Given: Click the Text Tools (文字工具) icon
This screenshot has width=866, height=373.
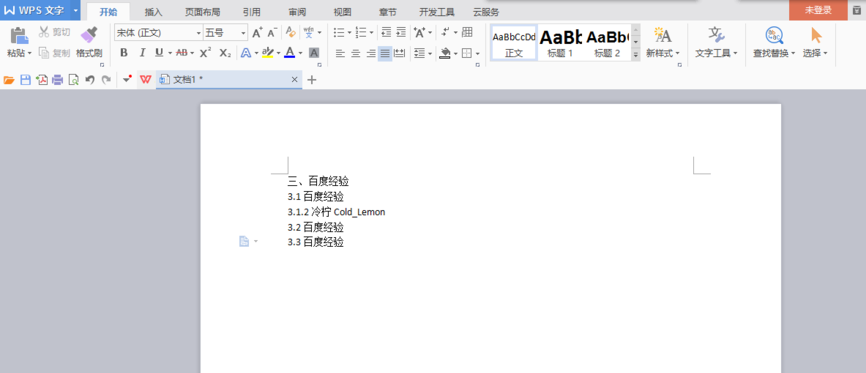Looking at the screenshot, I should (716, 35).
